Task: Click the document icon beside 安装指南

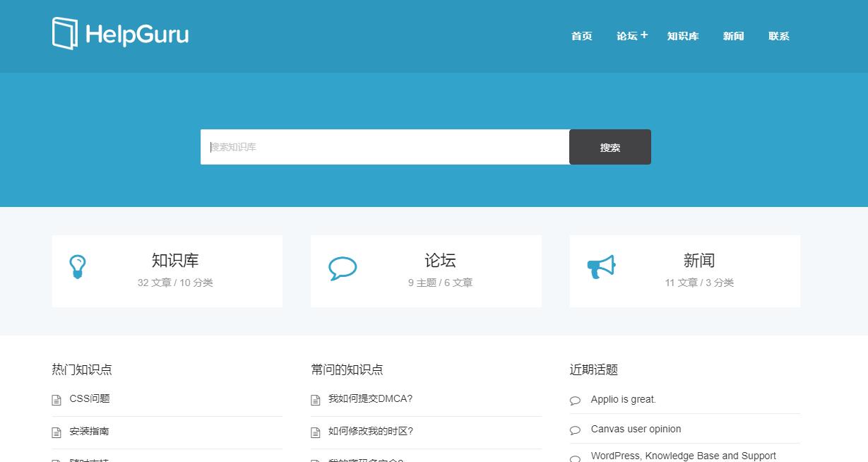Action: [57, 432]
